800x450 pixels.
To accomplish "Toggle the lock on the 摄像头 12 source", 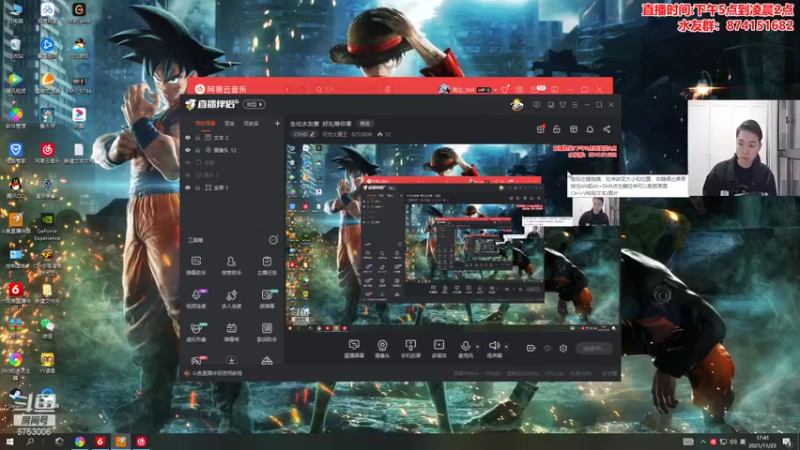I will (198, 150).
